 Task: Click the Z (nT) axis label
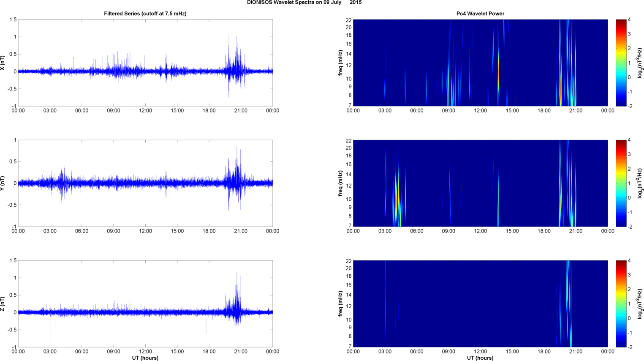(3, 304)
